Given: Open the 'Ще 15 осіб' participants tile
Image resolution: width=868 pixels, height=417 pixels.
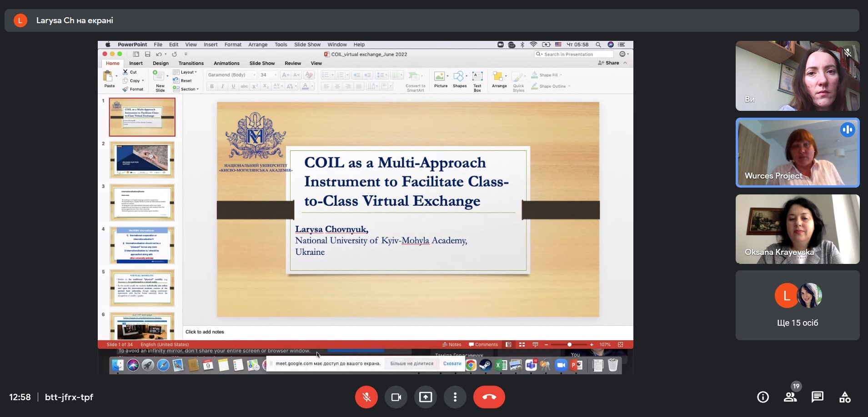Looking at the screenshot, I should click(797, 305).
